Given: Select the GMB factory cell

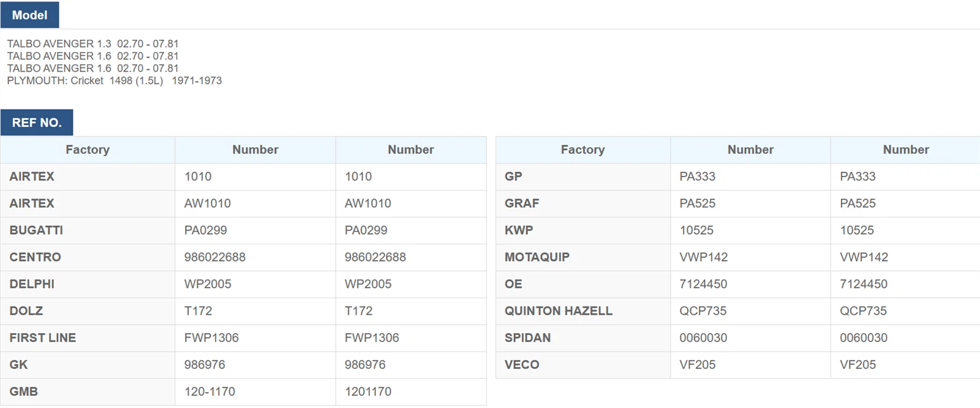Looking at the screenshot, I should pyautogui.click(x=24, y=392).
